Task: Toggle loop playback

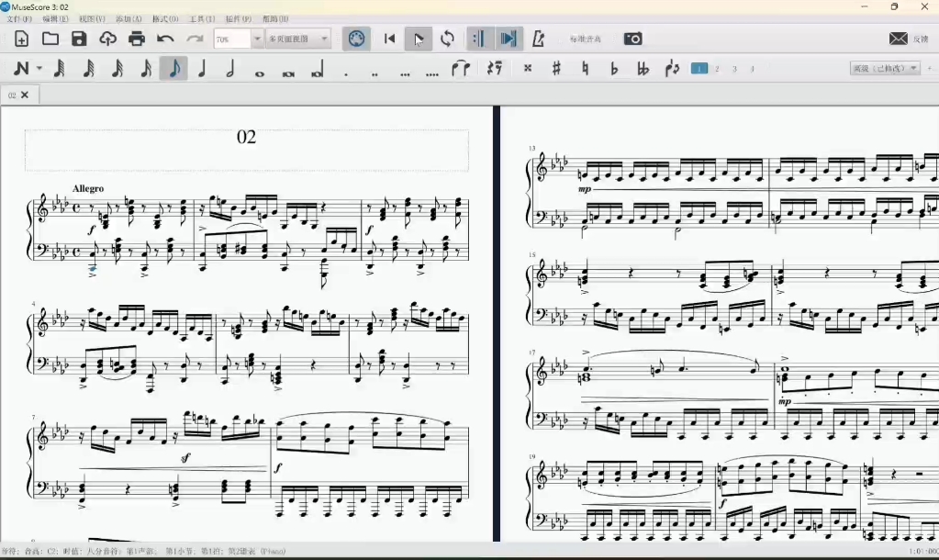Action: tap(447, 39)
